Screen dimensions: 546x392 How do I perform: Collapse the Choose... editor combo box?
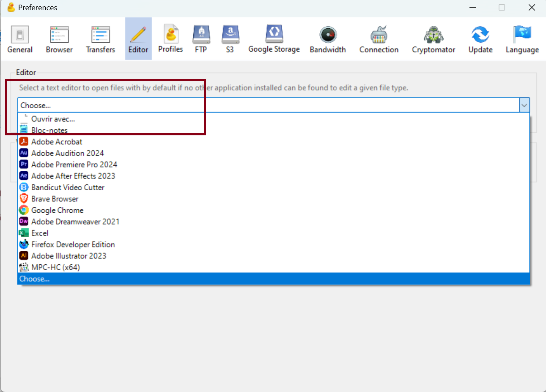tap(524, 105)
